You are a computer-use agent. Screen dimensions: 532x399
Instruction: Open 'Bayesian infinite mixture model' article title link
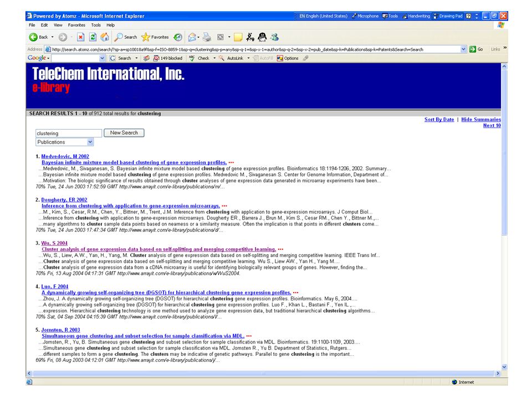click(x=134, y=162)
